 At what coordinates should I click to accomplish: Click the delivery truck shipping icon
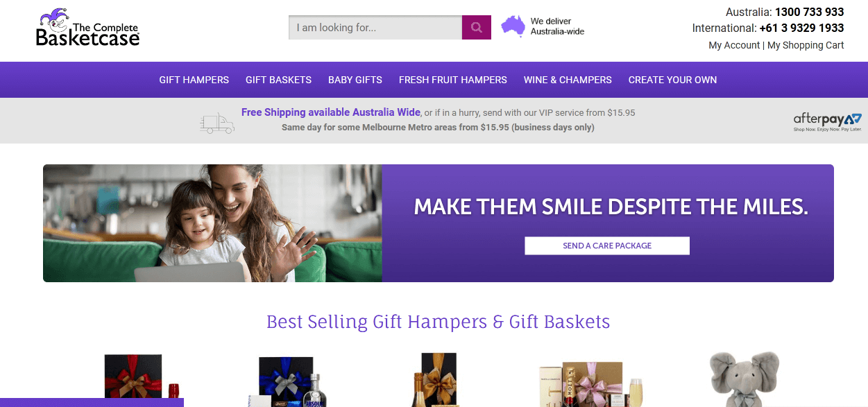pos(217,123)
